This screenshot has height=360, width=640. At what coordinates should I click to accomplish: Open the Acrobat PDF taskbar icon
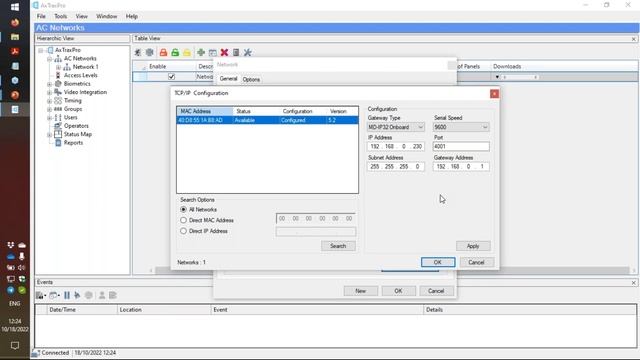[15, 51]
